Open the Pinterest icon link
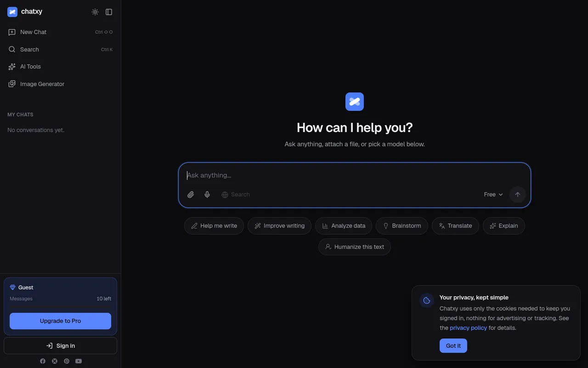 (67, 361)
